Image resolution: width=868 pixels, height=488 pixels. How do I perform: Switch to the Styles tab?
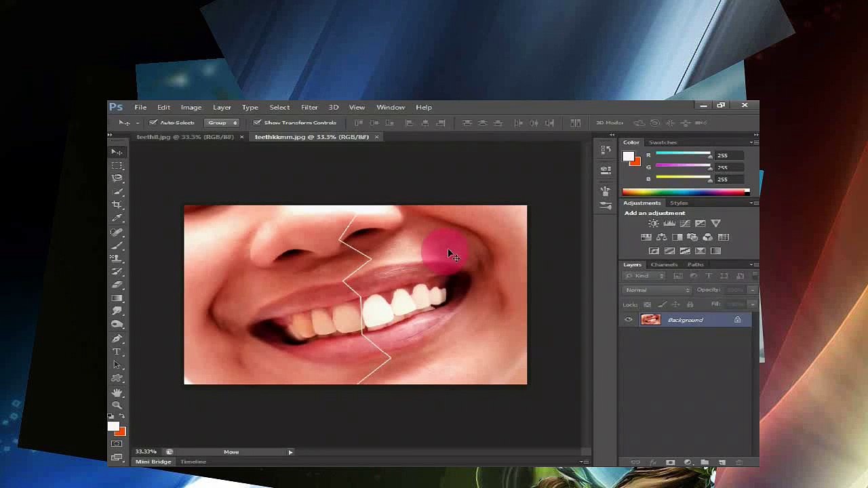(x=679, y=203)
